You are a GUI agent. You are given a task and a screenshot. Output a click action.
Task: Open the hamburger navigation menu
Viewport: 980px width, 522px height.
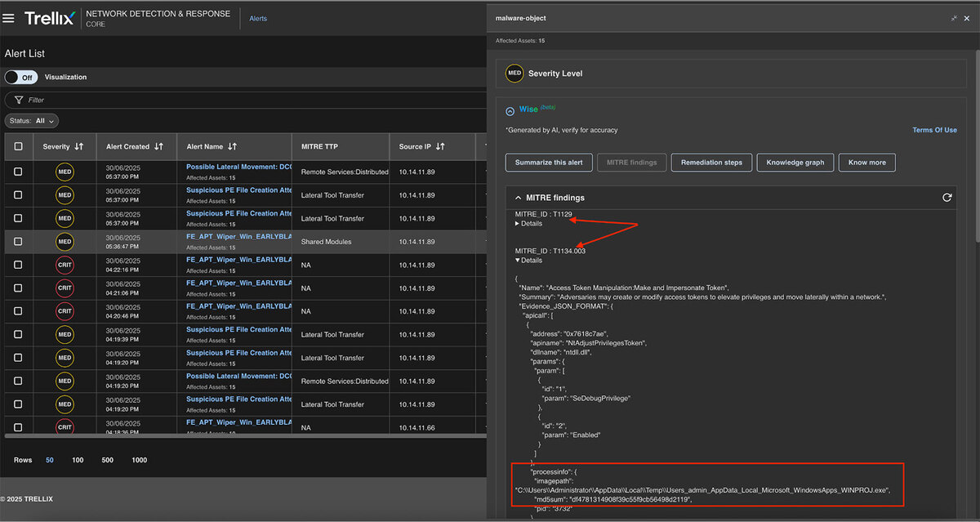9,18
